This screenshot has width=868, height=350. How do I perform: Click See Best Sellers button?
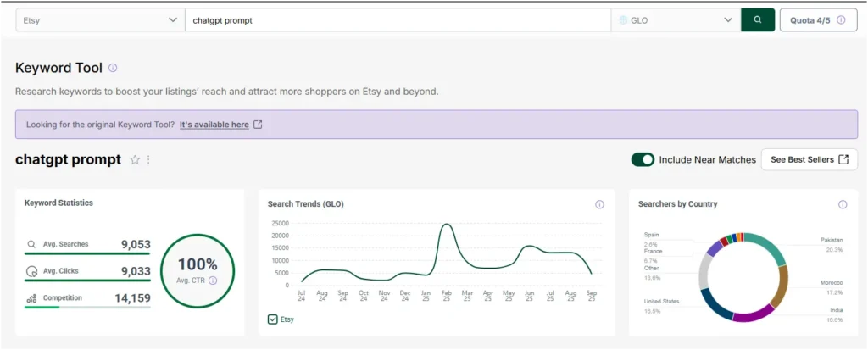click(x=810, y=159)
